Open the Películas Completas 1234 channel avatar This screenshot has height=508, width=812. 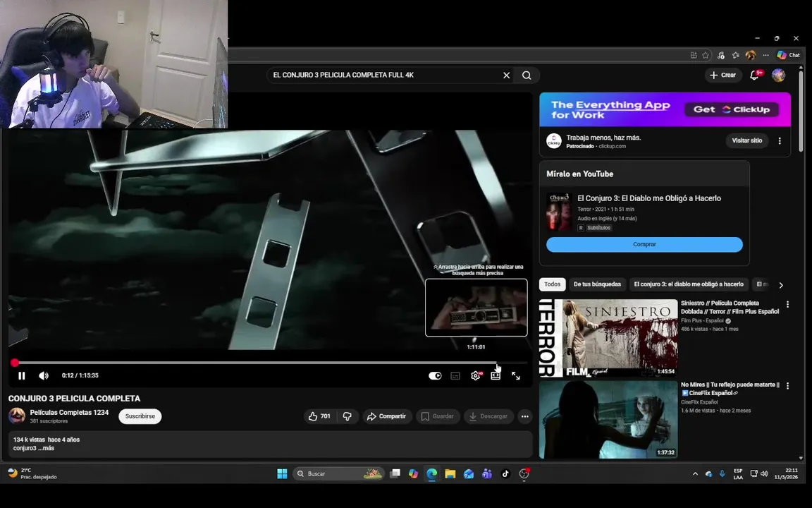(x=17, y=416)
